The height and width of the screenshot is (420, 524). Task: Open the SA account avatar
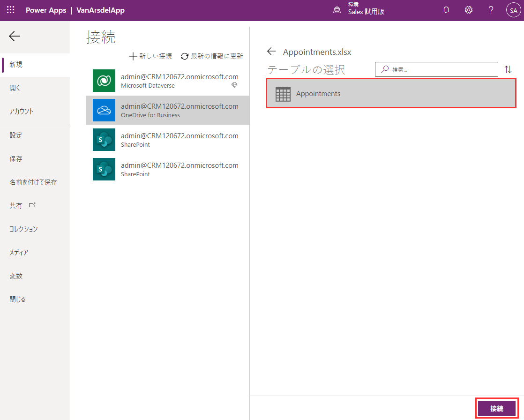(x=513, y=10)
